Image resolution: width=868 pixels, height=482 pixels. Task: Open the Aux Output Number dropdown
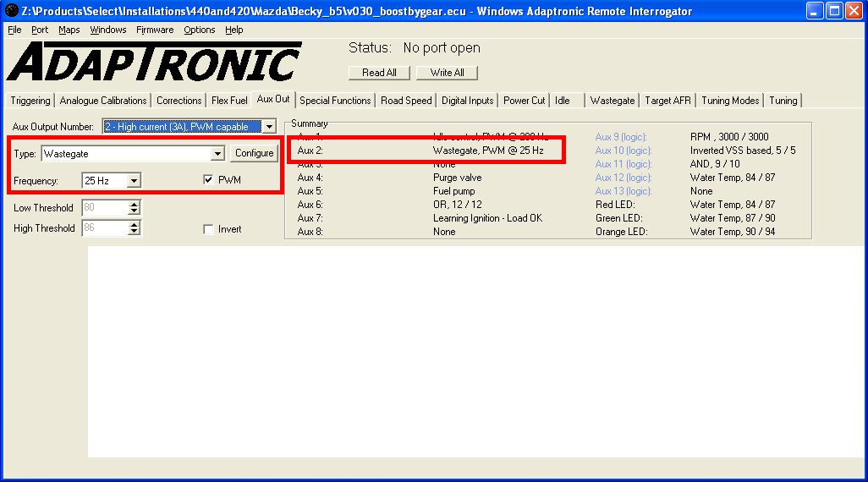[x=269, y=127]
